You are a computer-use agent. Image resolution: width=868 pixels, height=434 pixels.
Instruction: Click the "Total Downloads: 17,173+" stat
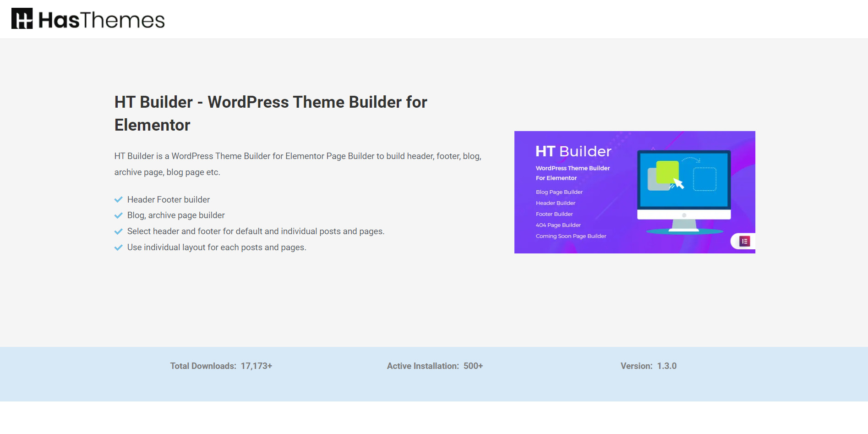[221, 366]
